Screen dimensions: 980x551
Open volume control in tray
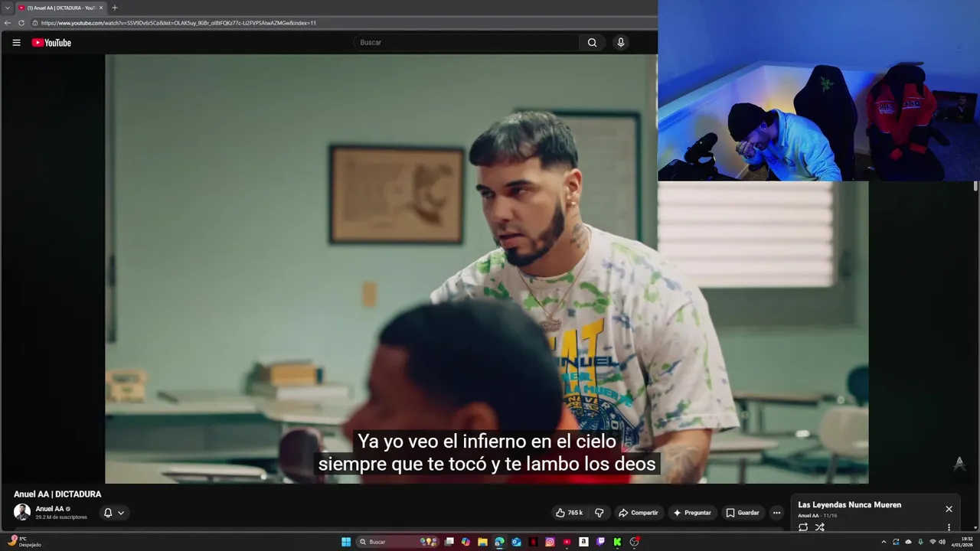(x=942, y=542)
